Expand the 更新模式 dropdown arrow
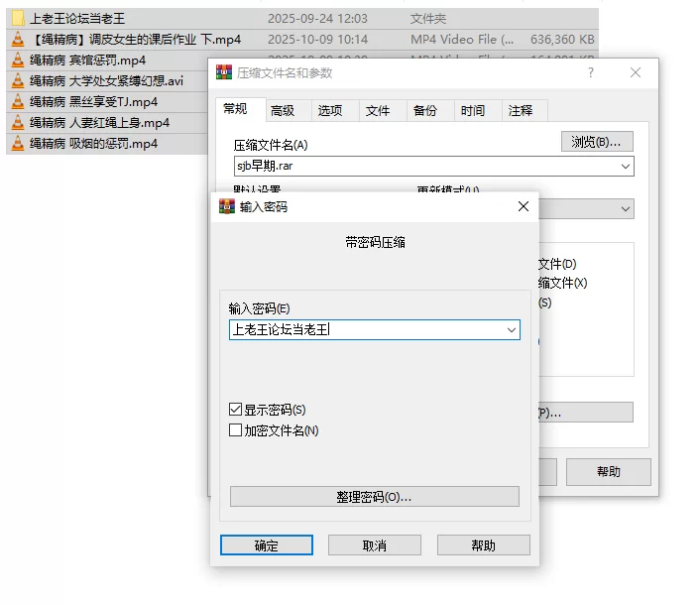This screenshot has width=700, height=605. [x=626, y=209]
